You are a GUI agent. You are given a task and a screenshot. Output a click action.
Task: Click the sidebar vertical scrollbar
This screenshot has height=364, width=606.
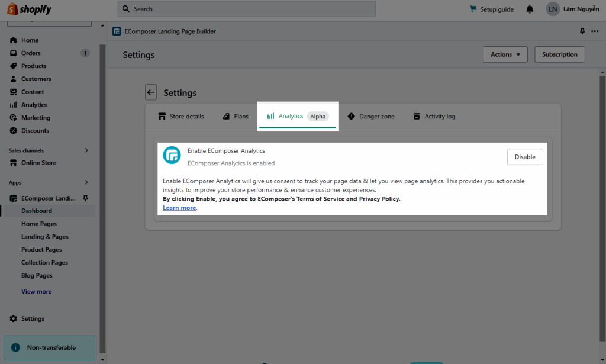[102, 199]
